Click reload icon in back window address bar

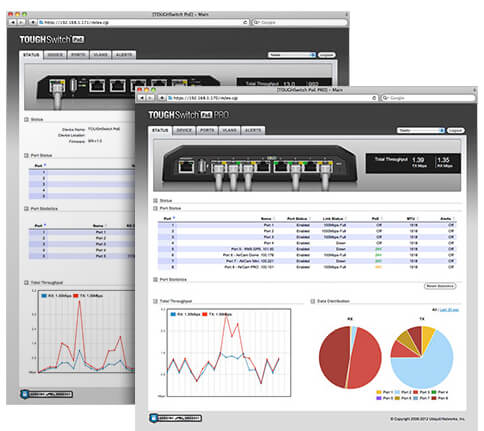click(245, 22)
